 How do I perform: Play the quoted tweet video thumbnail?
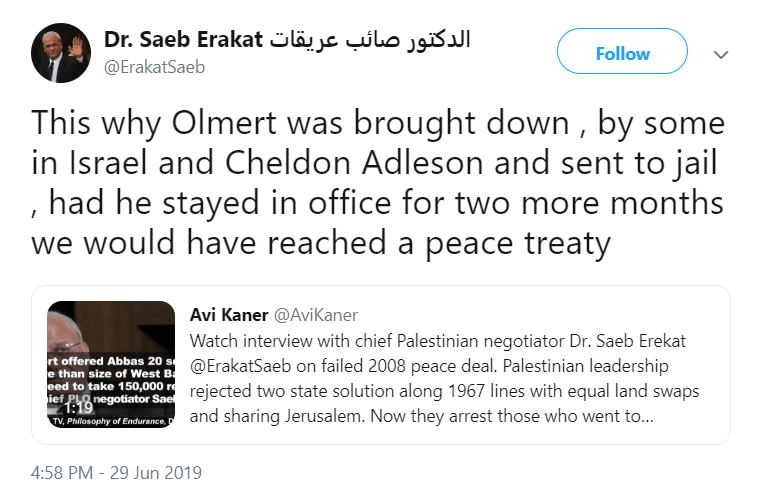[x=111, y=365]
